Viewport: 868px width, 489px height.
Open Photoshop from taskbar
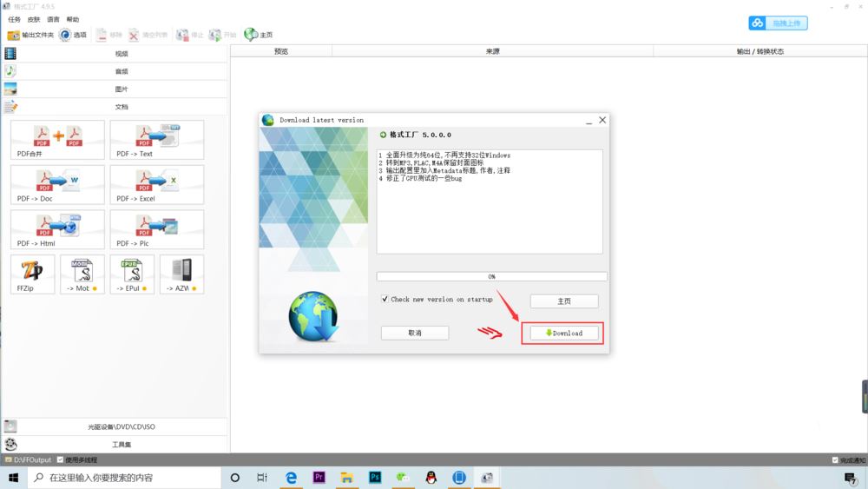tap(375, 478)
